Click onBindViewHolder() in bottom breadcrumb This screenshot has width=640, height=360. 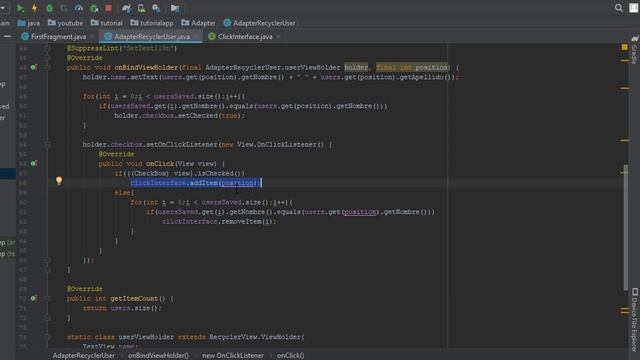pos(158,356)
